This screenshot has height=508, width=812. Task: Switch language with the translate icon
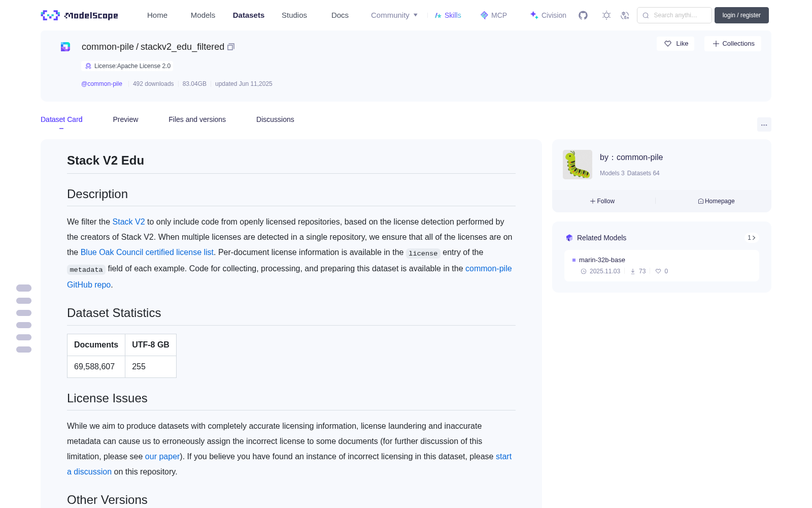[625, 15]
